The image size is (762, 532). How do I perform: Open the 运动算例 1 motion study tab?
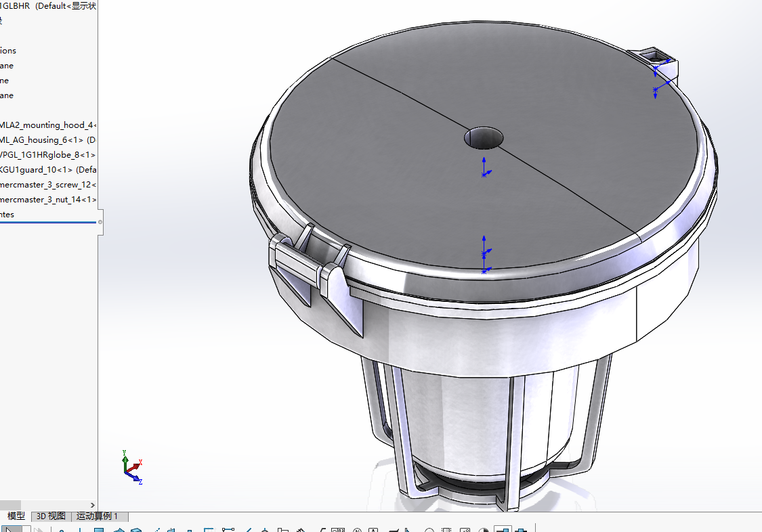97,516
